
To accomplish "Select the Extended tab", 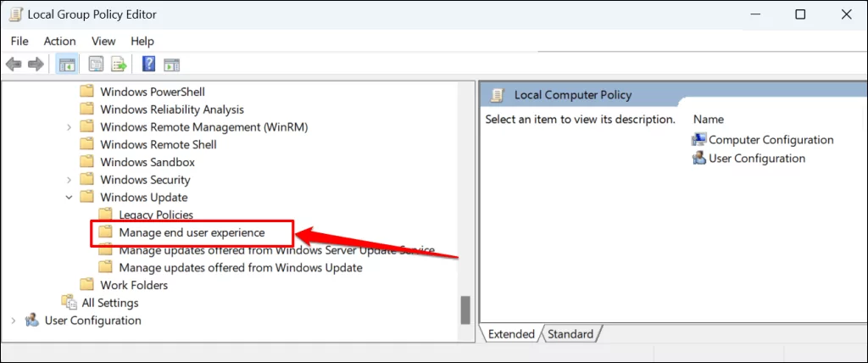I will [511, 334].
